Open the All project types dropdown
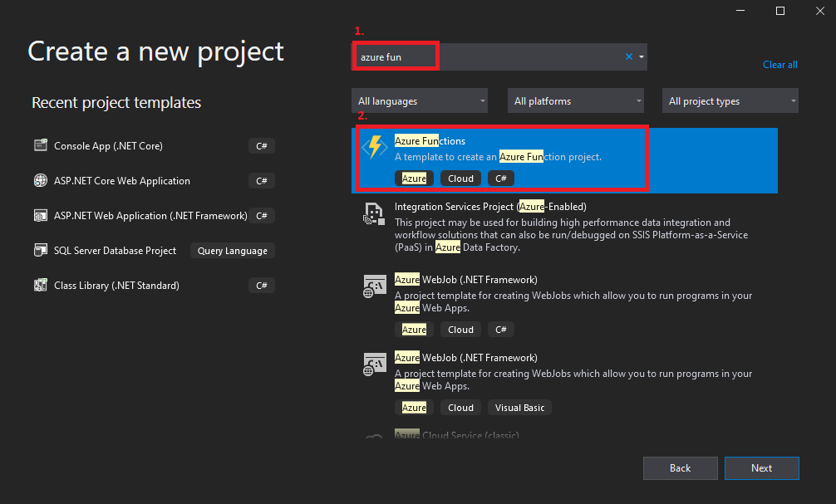This screenshot has height=504, width=836. click(x=730, y=100)
